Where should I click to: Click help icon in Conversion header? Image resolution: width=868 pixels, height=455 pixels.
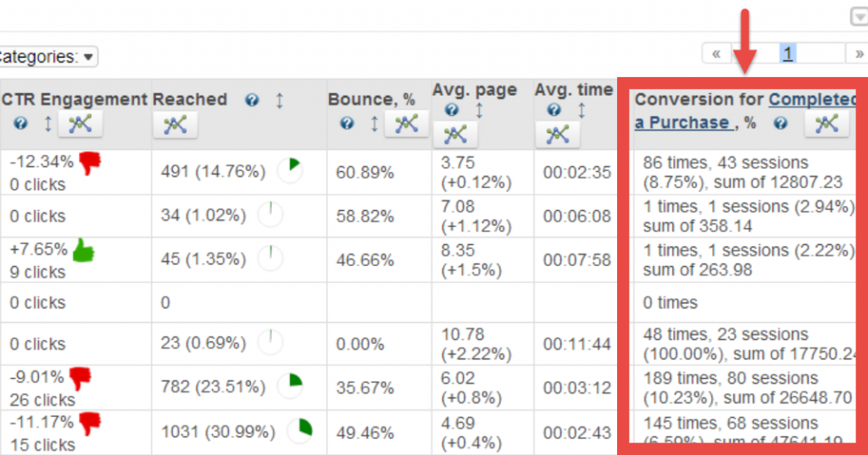(781, 124)
